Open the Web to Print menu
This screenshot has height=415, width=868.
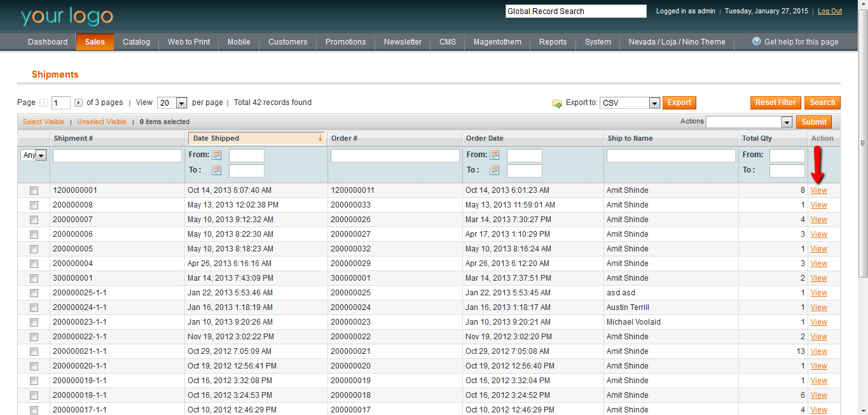[x=189, y=42]
